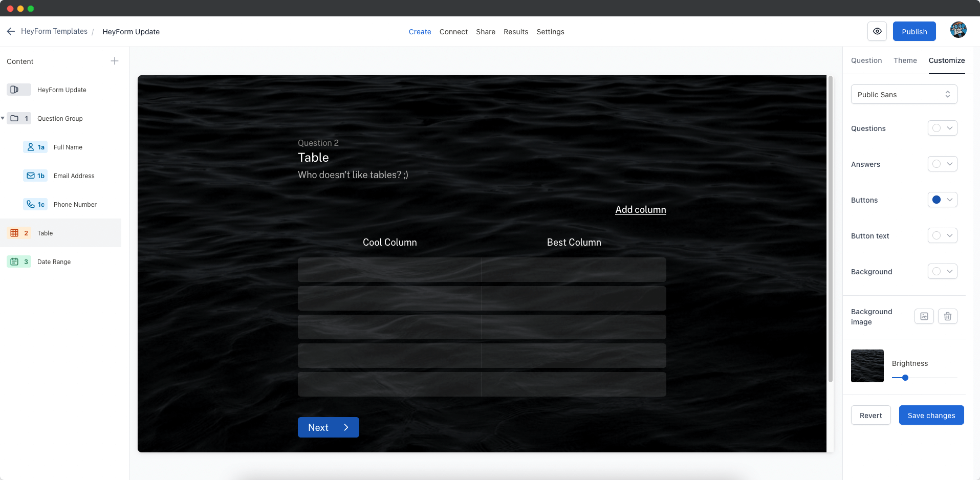The height and width of the screenshot is (480, 980).
Task: Click the Brightness slider handle
Action: [905, 378]
